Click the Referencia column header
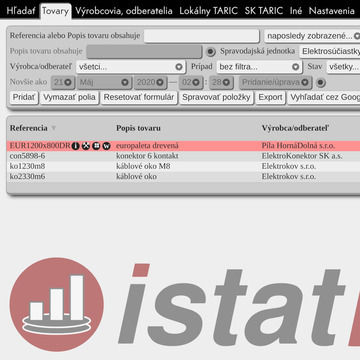Image resolution: width=360 pixels, height=360 pixels. [29, 128]
